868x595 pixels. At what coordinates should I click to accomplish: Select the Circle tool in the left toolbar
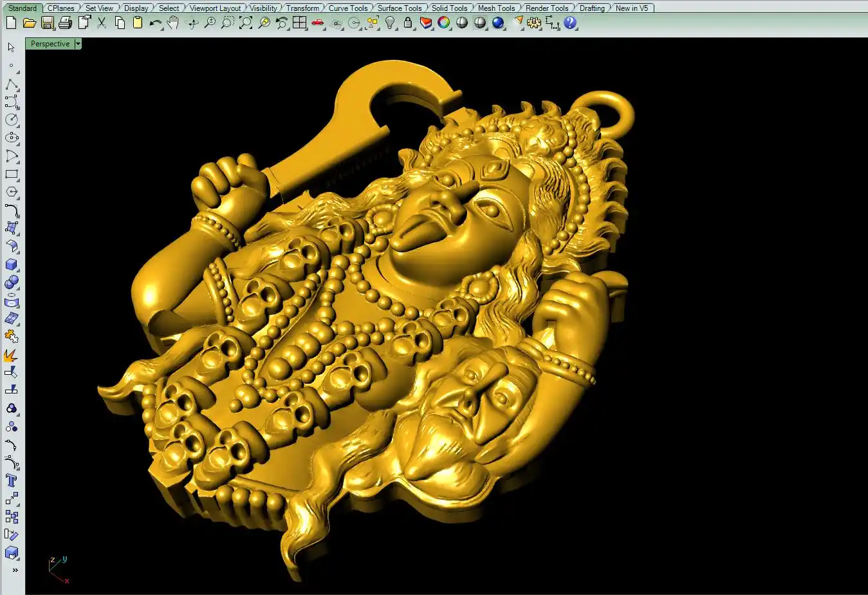point(12,120)
